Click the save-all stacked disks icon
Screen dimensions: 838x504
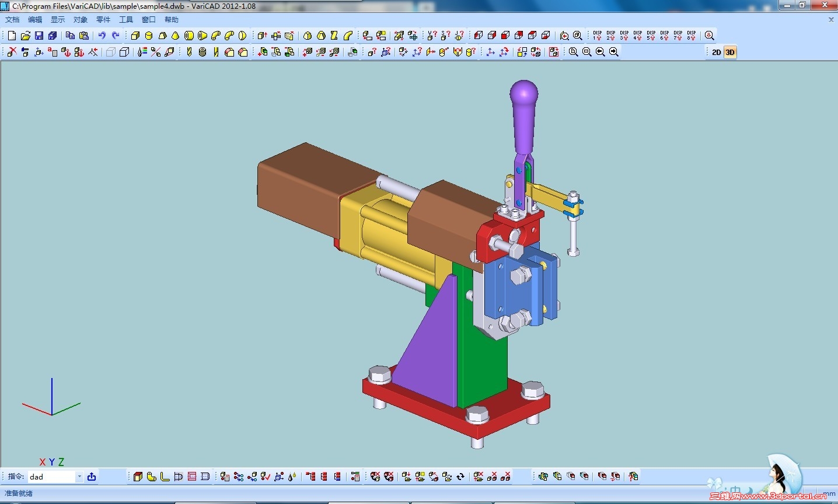click(53, 36)
